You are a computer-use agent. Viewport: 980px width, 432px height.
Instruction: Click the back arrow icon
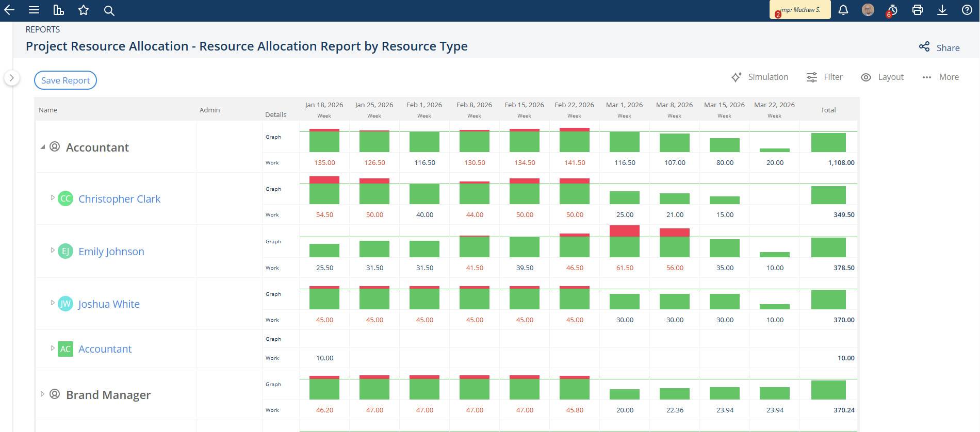pos(9,10)
